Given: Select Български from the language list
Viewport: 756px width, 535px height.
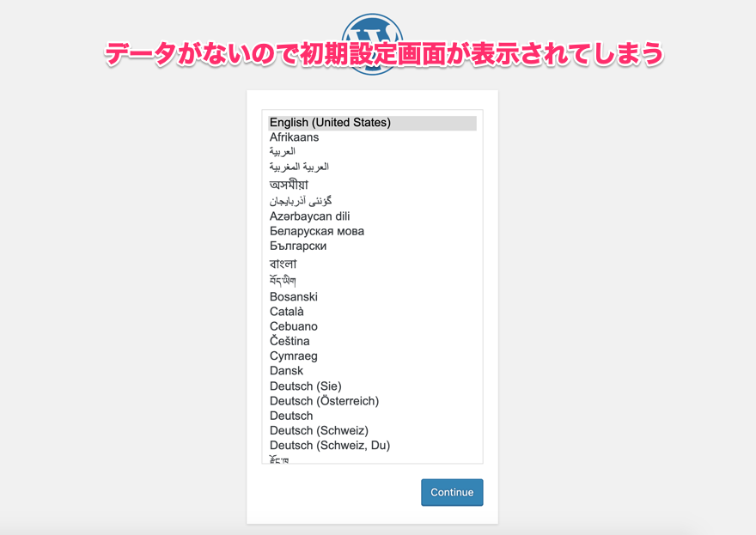Looking at the screenshot, I should tap(297, 246).
